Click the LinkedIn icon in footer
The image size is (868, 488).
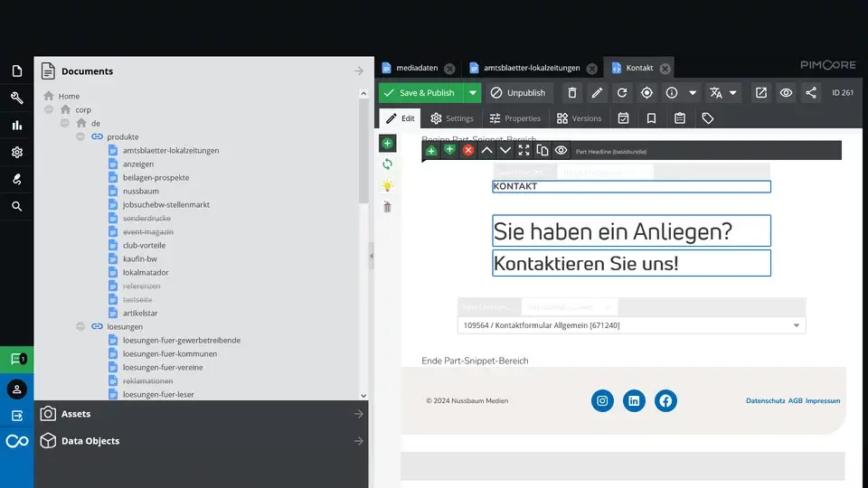[x=634, y=400]
